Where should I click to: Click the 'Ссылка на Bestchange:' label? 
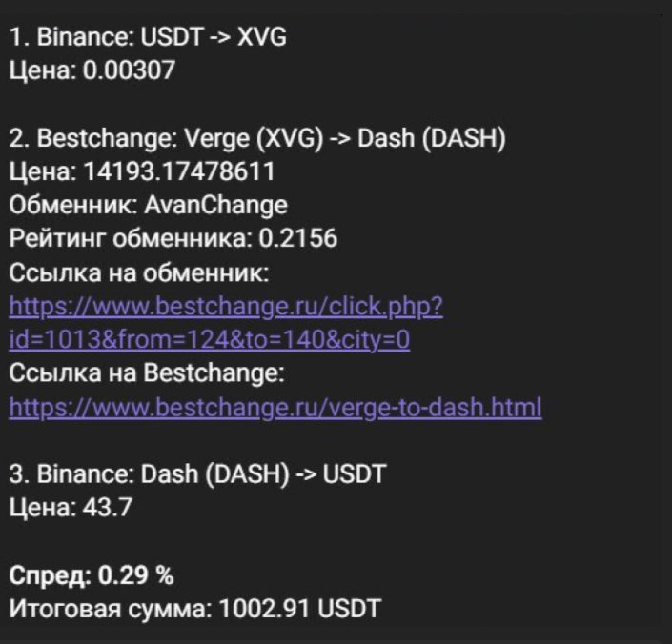point(147,372)
